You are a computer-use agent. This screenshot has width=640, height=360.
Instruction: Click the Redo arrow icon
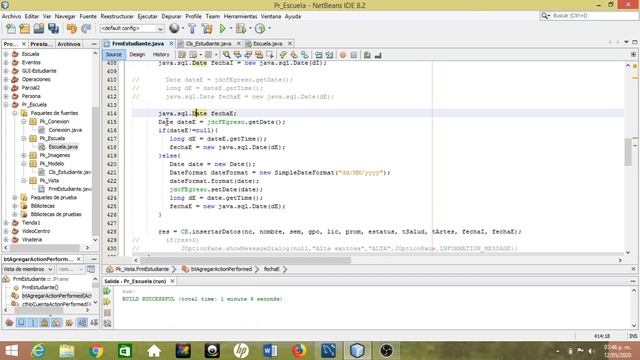[86, 29]
